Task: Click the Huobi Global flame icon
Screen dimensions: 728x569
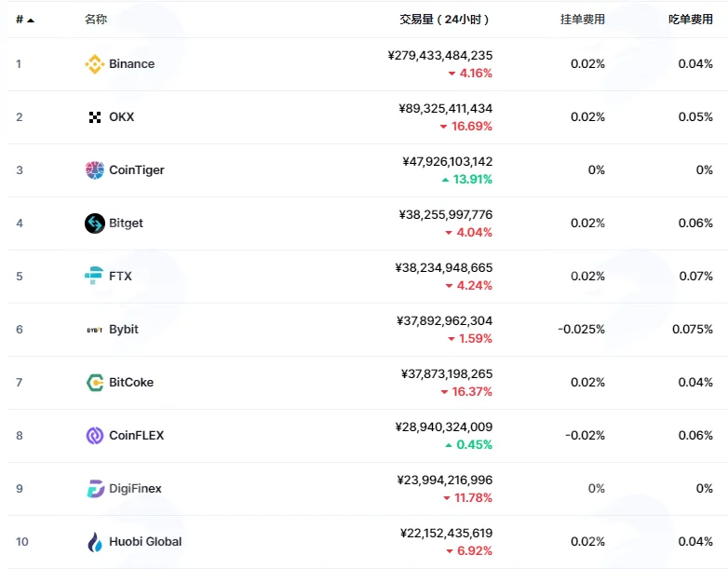Action: [95, 542]
